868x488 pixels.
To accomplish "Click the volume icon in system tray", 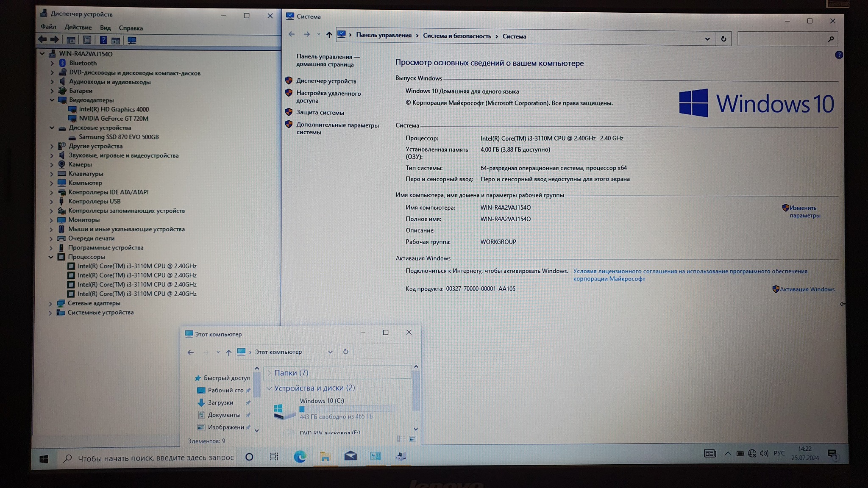I will [x=764, y=453].
